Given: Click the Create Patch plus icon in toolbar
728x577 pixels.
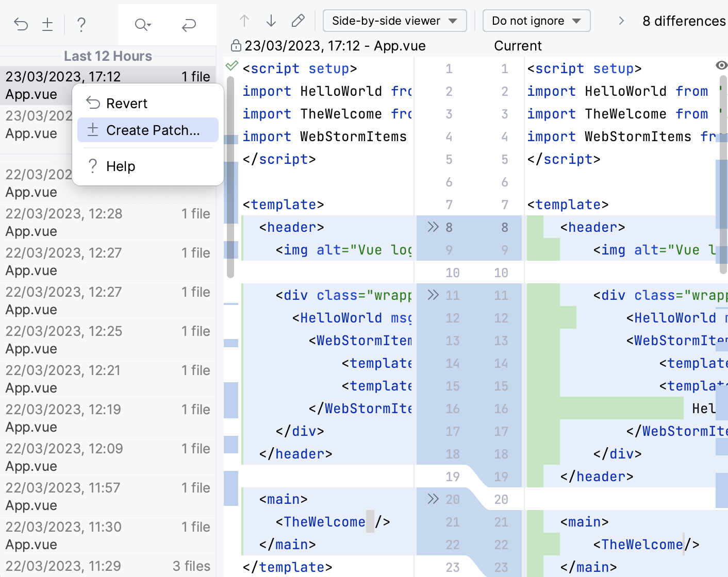Looking at the screenshot, I should point(47,24).
